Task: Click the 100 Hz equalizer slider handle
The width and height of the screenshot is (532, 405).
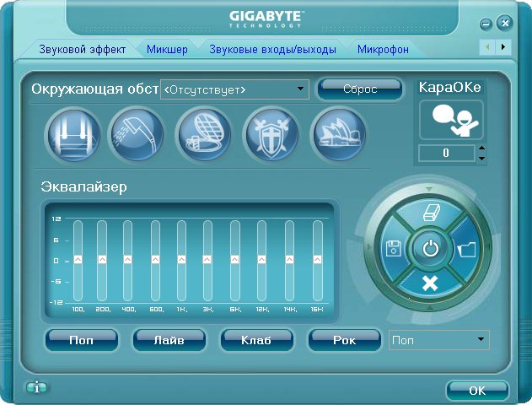Action: click(x=78, y=260)
